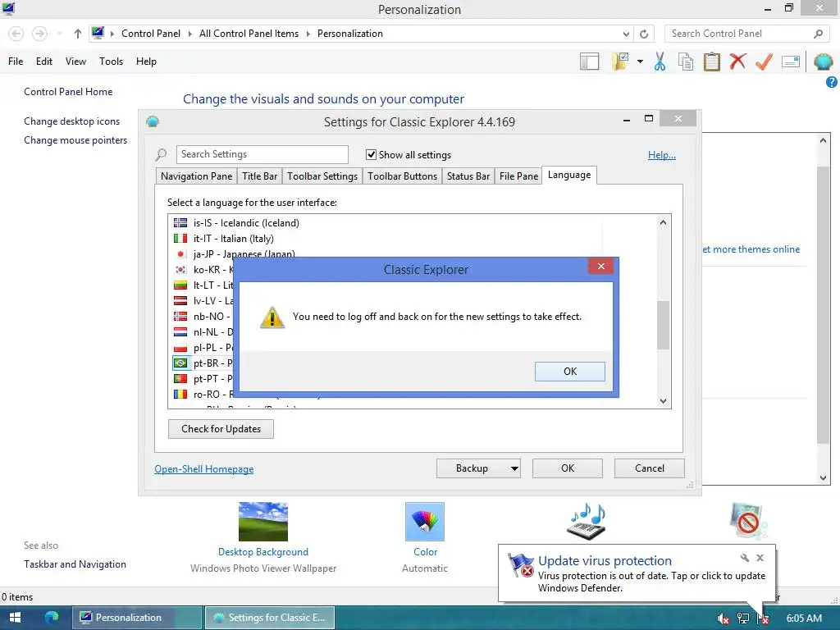Confirm the log off warning with OK
This screenshot has height=630, width=840.
(570, 372)
